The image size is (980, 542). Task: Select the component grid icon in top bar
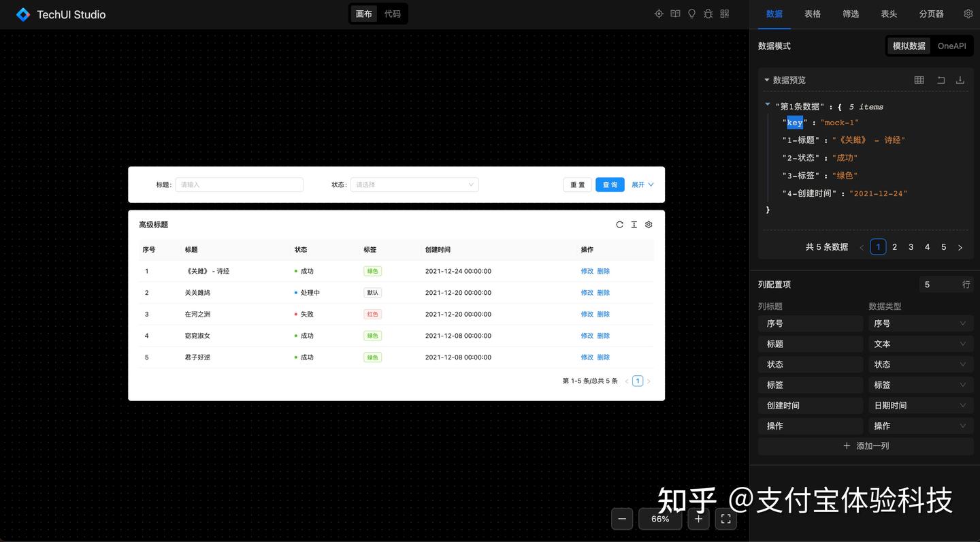[x=724, y=14]
